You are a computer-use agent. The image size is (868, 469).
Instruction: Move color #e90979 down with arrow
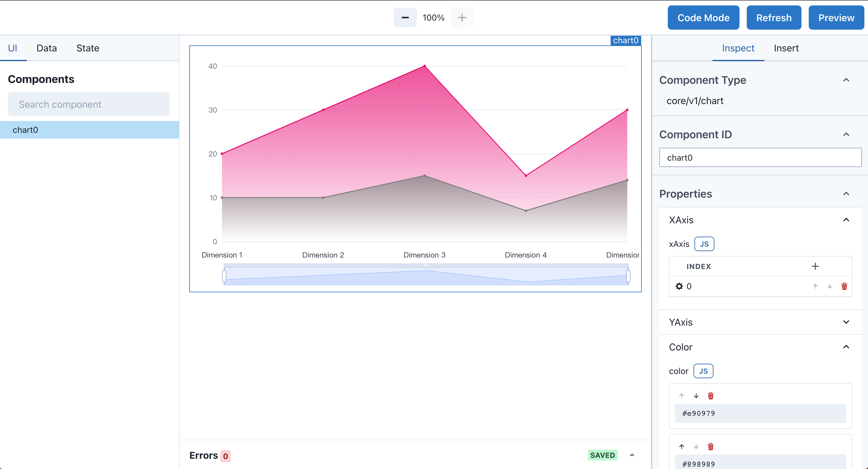tap(696, 396)
